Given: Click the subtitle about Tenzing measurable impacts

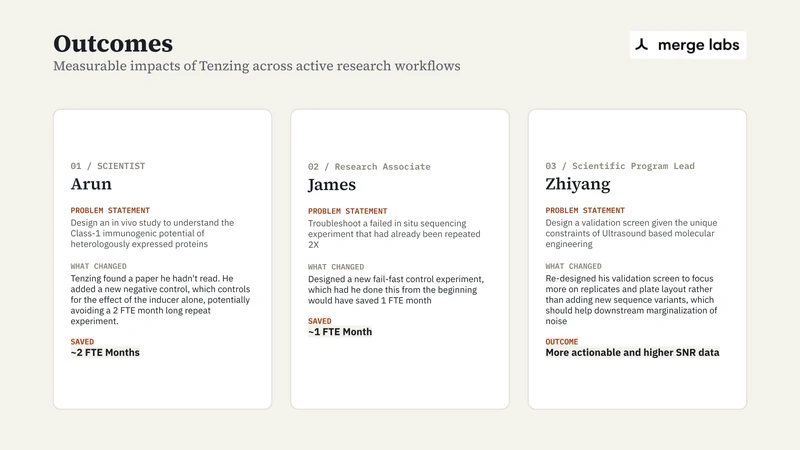Looking at the screenshot, I should pyautogui.click(x=257, y=66).
